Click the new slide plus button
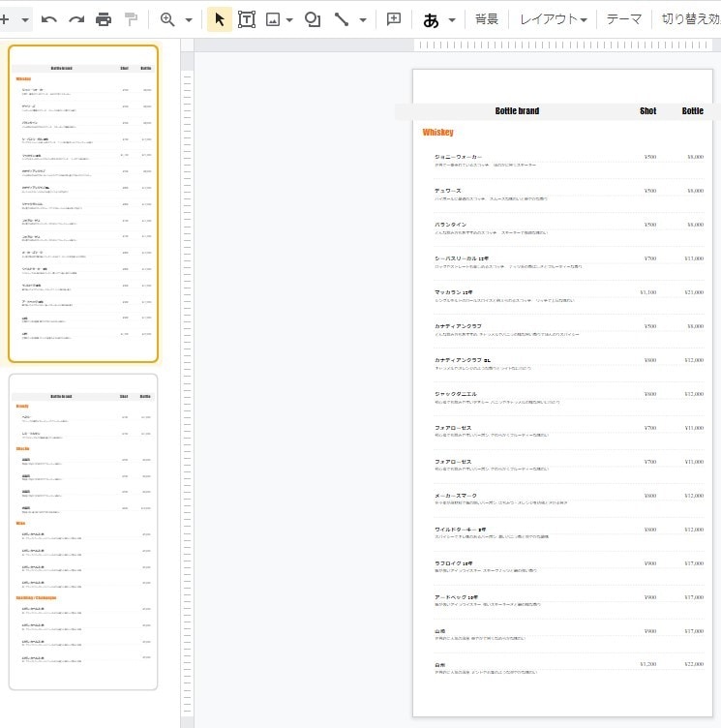The height and width of the screenshot is (728, 721). 5,19
